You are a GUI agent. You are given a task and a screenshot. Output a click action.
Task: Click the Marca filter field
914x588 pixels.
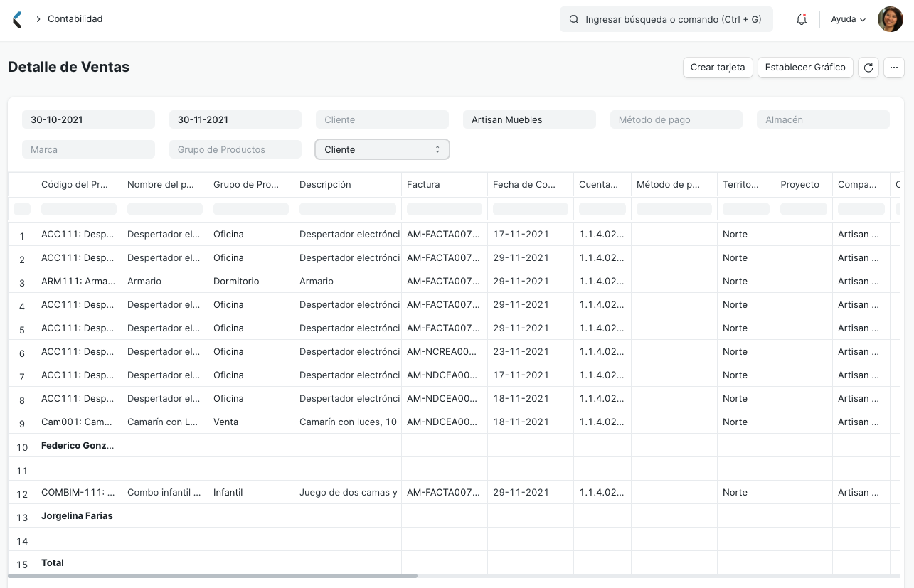point(88,149)
